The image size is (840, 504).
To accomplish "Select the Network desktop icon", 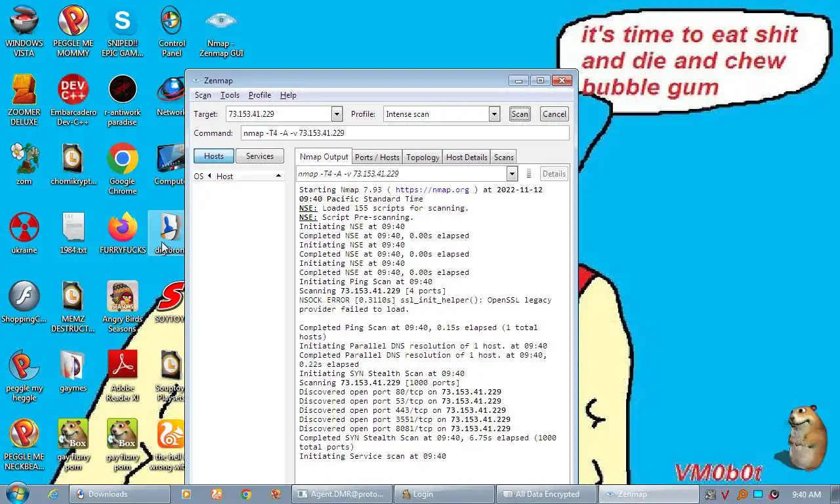I will (170, 95).
